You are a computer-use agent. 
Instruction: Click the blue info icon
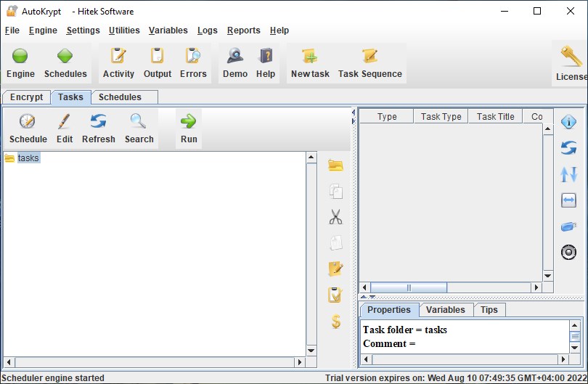pyautogui.click(x=569, y=122)
